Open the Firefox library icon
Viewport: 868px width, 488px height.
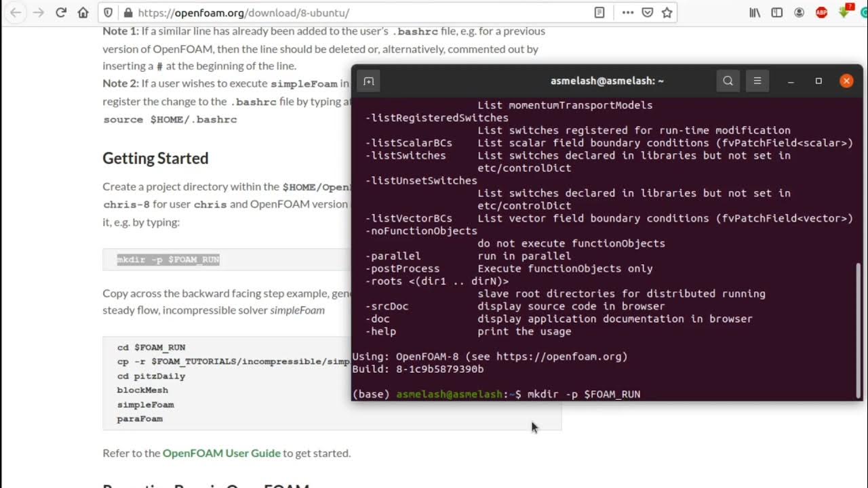pos(755,12)
